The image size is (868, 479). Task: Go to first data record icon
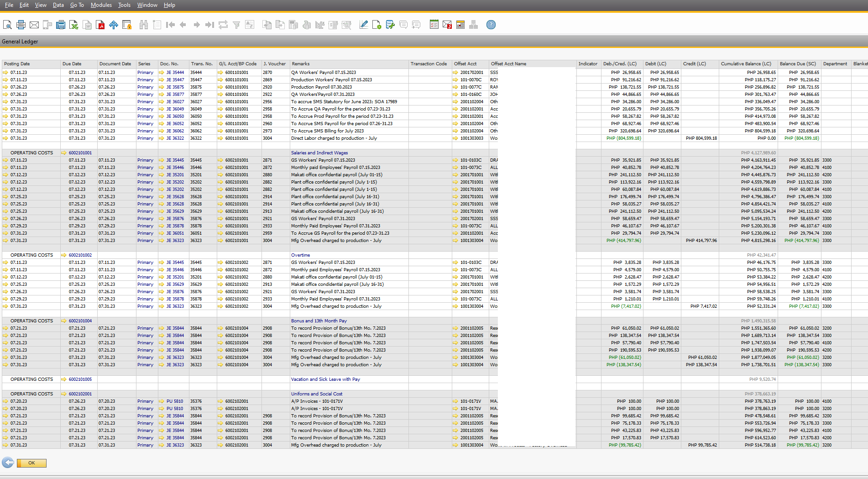coord(170,25)
